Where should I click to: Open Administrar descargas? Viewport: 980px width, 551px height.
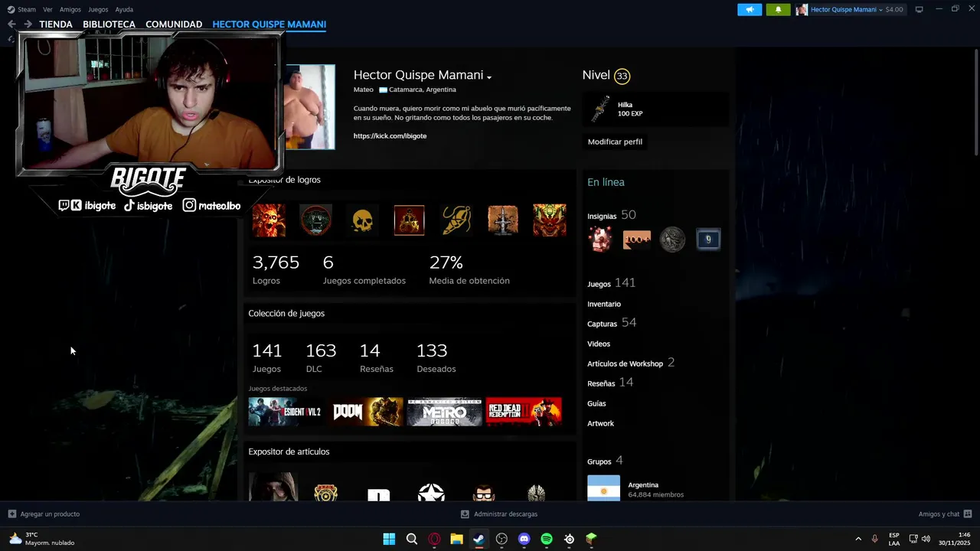tap(499, 514)
